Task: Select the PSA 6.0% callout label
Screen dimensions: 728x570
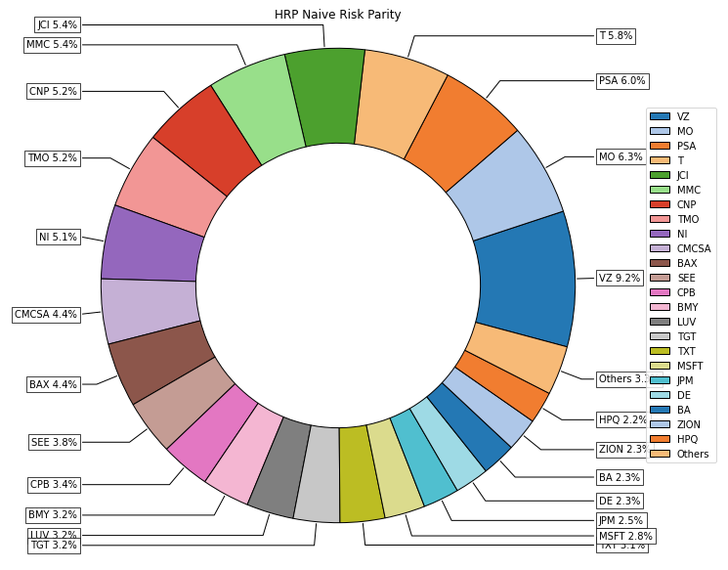Action: pyautogui.click(x=622, y=81)
